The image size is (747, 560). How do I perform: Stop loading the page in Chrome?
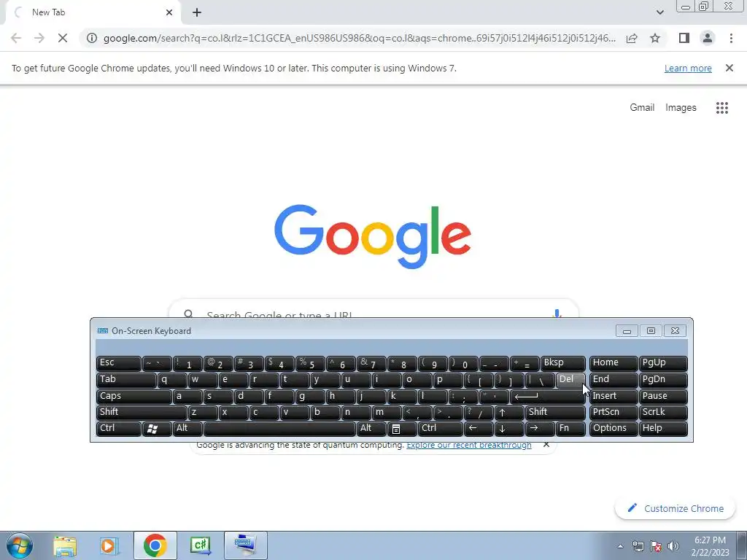63,38
